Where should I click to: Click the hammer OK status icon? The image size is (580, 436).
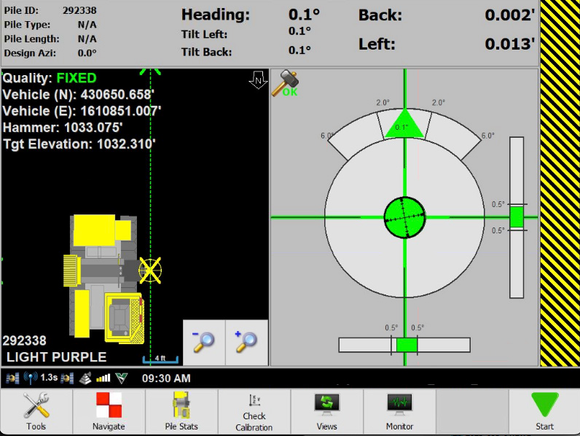pyautogui.click(x=285, y=84)
